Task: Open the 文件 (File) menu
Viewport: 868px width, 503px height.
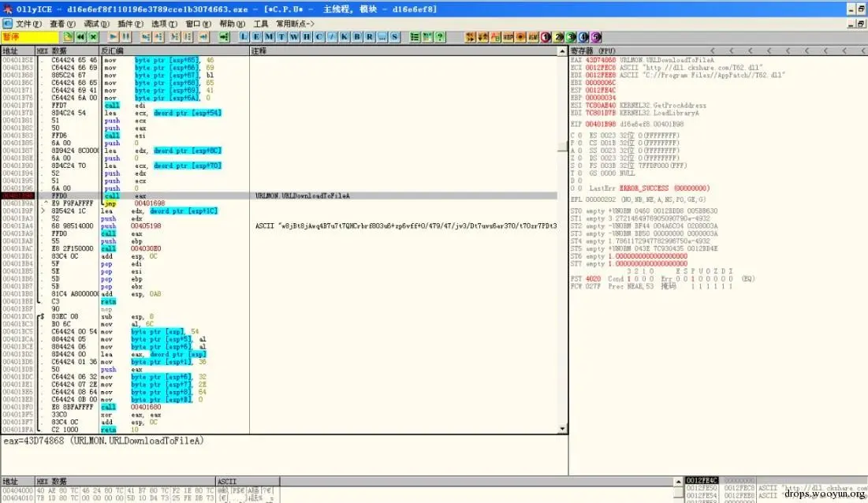Action: 28,24
